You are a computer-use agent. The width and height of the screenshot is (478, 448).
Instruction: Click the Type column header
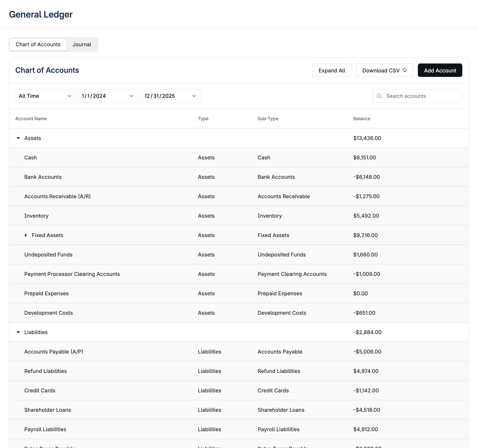[203, 119]
